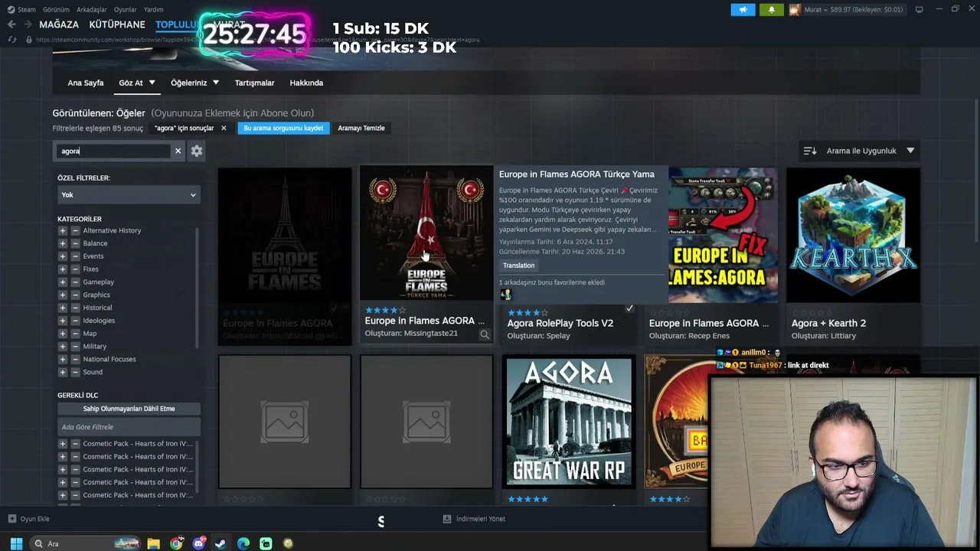Image resolution: width=980 pixels, height=551 pixels.
Task: Clear the agora search field with X
Action: click(x=178, y=151)
